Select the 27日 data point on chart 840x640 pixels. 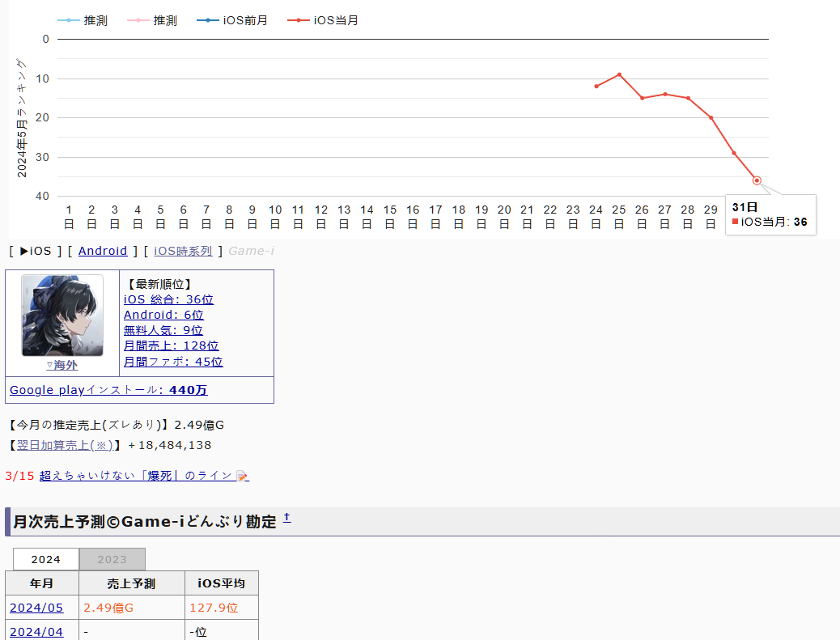(x=665, y=94)
